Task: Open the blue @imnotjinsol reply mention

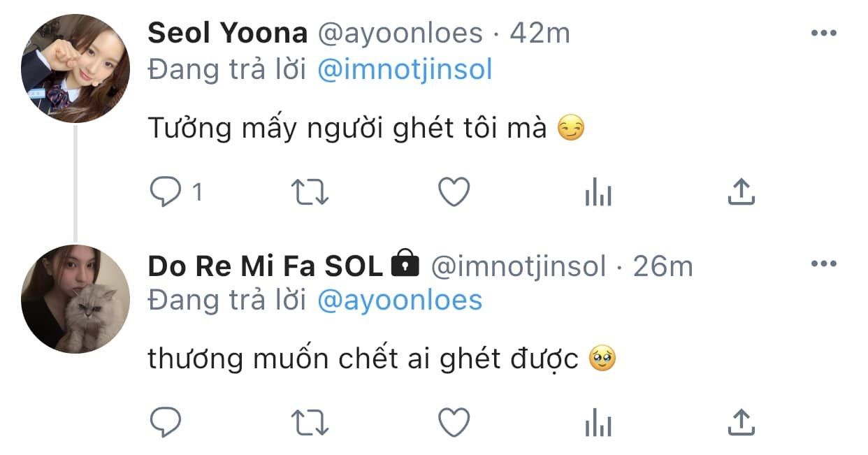Action: pos(405,70)
